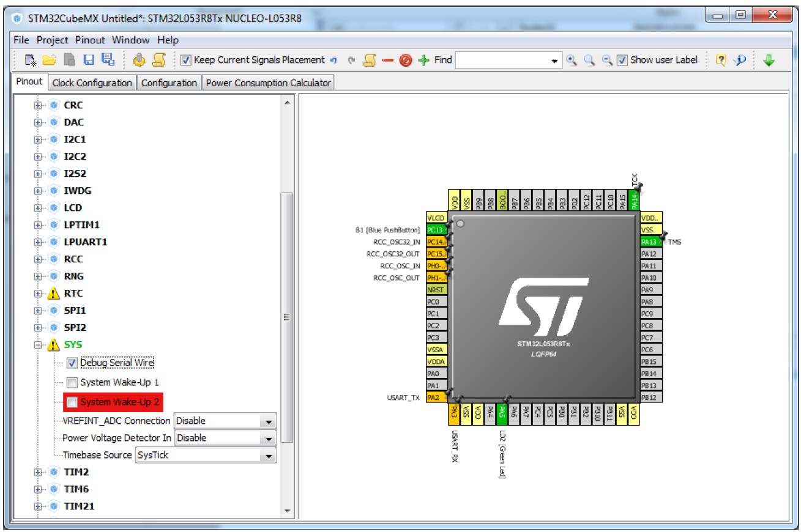The width and height of the screenshot is (801, 532).
Task: Expand the LPUART1 tree node
Action: [38, 242]
